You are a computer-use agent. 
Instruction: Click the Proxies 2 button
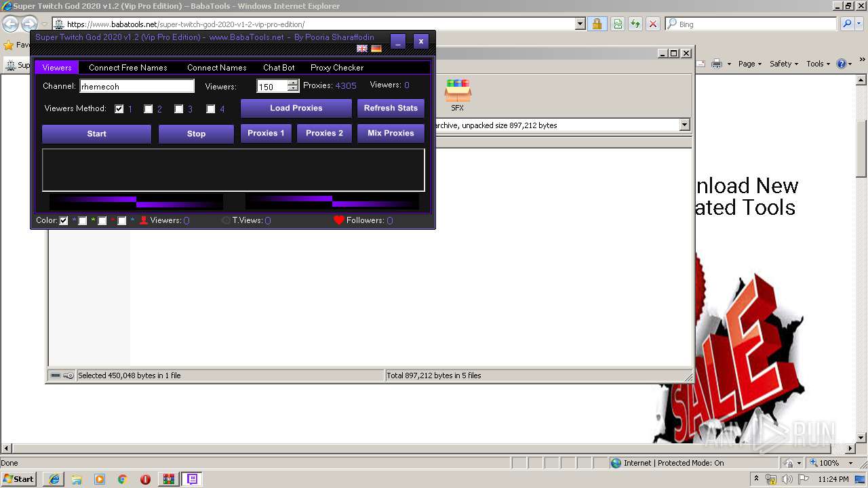point(324,134)
